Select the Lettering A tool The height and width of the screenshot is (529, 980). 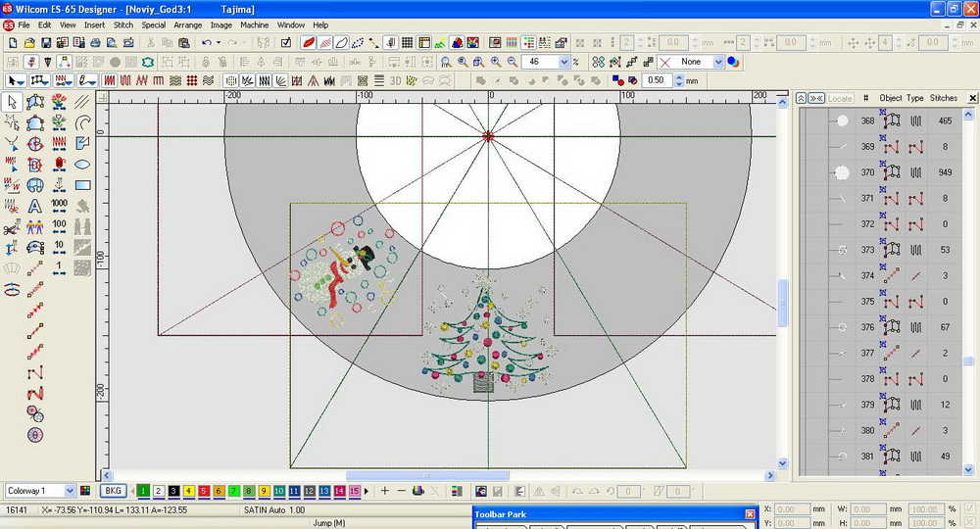[x=35, y=206]
